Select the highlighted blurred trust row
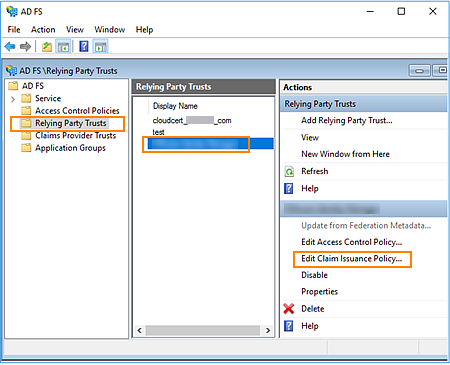This screenshot has width=450, height=365. (x=210, y=144)
